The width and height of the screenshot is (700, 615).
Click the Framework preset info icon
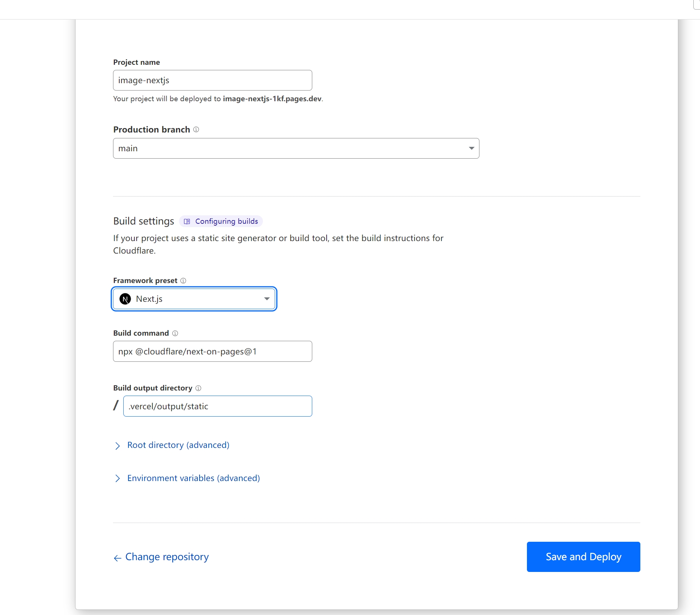(x=183, y=281)
